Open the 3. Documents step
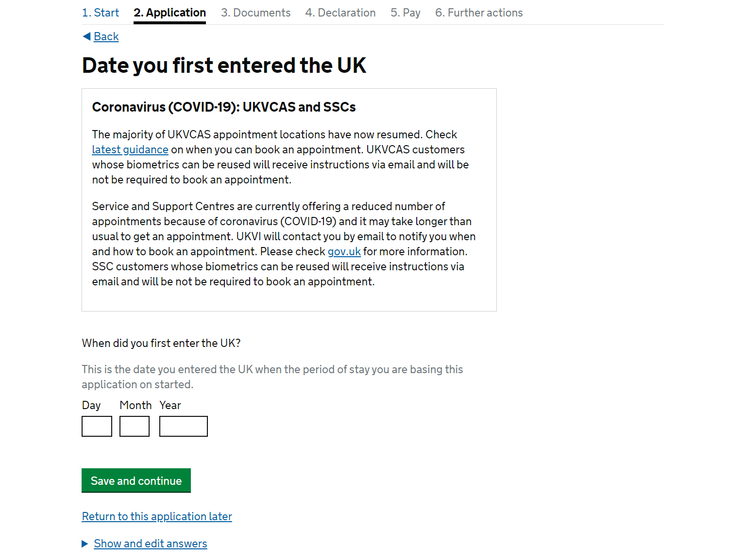 (256, 13)
